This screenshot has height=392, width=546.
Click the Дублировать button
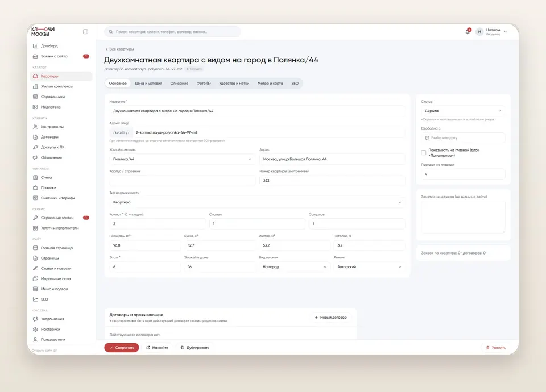tap(195, 348)
